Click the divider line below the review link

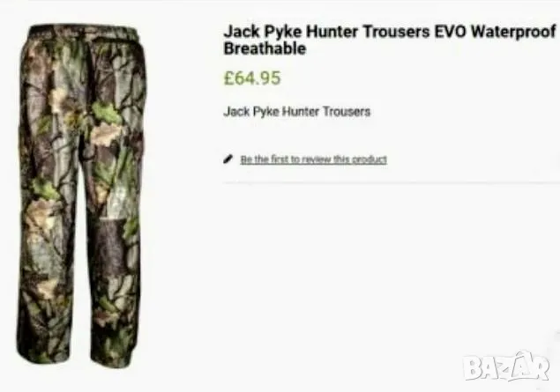(391, 182)
